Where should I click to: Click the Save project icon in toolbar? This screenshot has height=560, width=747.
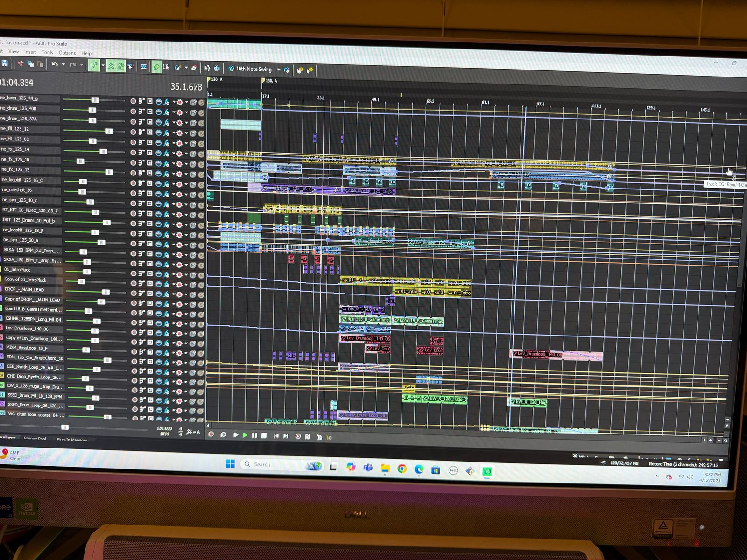pos(5,63)
